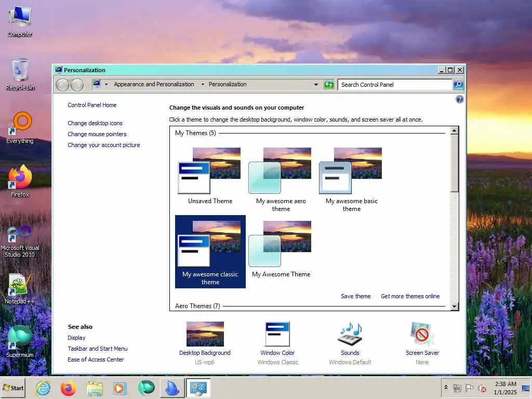Expand dropdown before Appearance and Personalization
This screenshot has height=399, width=532.
pos(106,85)
